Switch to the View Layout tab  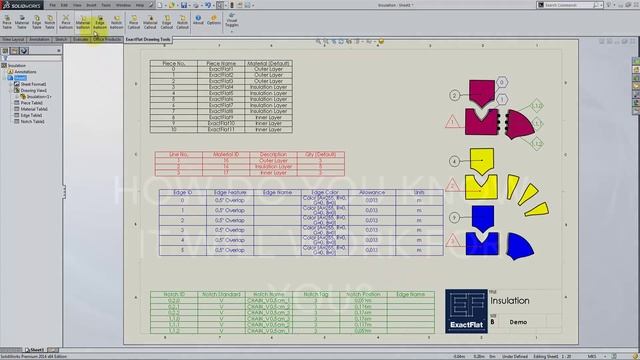tap(13, 39)
